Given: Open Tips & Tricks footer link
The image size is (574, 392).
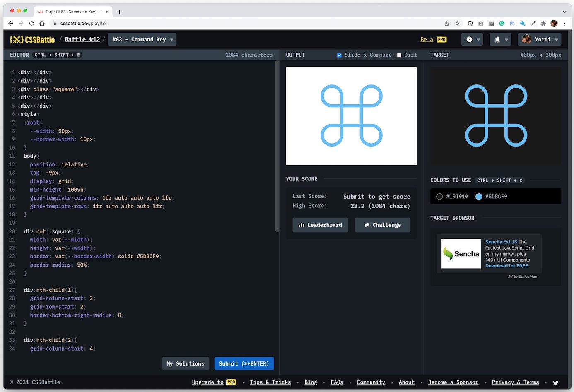Looking at the screenshot, I should point(270,382).
